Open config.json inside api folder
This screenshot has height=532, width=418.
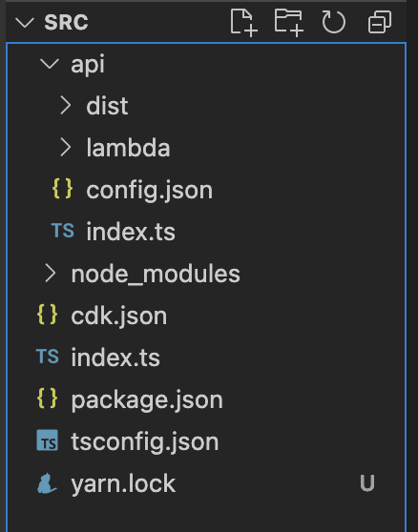(150, 190)
